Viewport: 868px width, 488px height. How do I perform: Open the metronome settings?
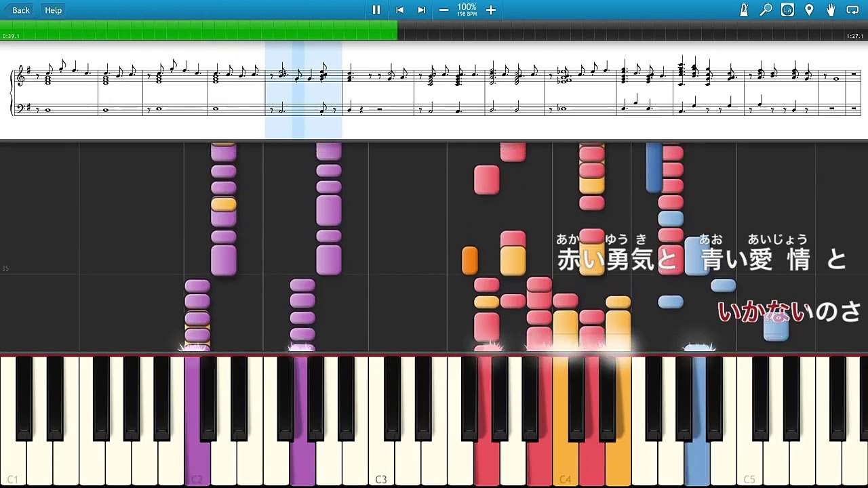click(744, 9)
